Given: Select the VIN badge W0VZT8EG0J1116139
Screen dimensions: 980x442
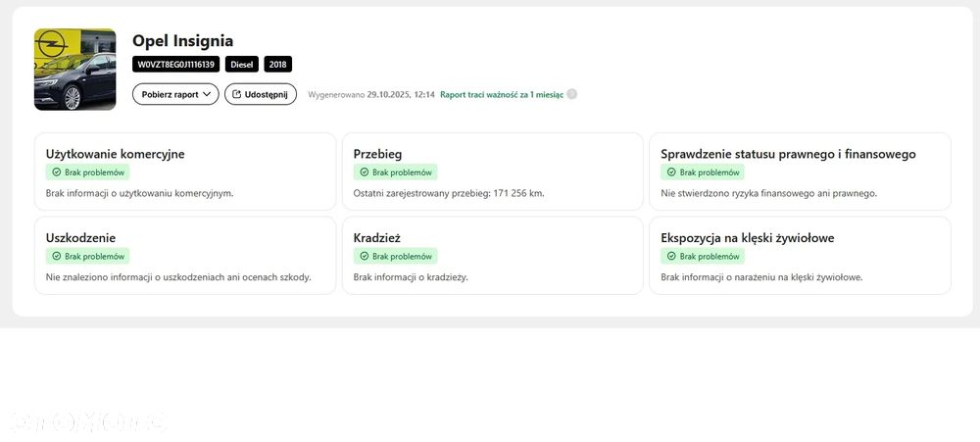Looking at the screenshot, I should pos(176,65).
